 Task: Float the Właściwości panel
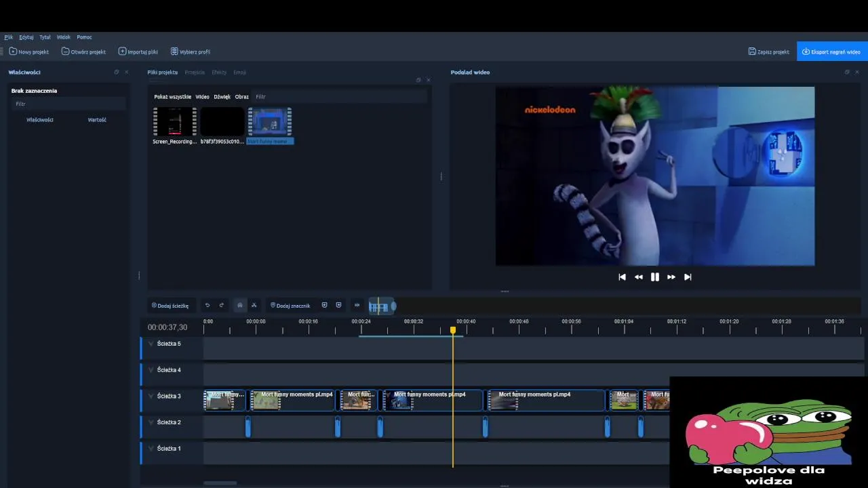pyautogui.click(x=117, y=72)
